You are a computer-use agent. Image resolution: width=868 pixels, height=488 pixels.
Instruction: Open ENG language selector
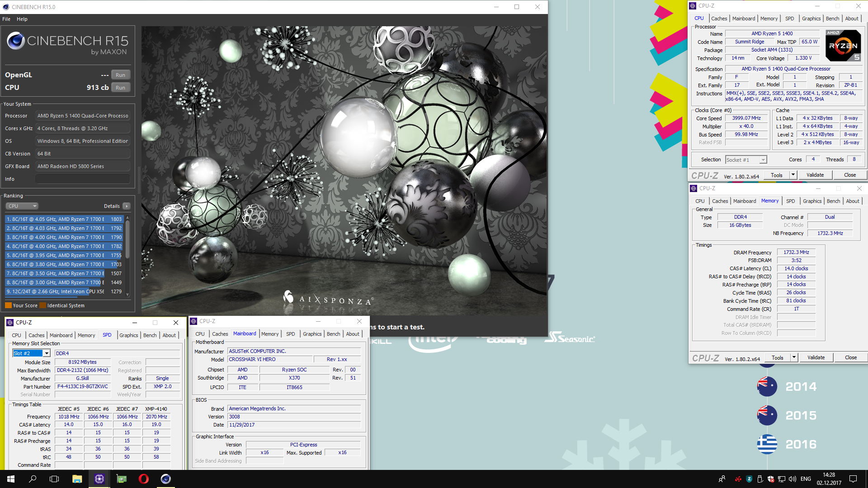click(806, 479)
